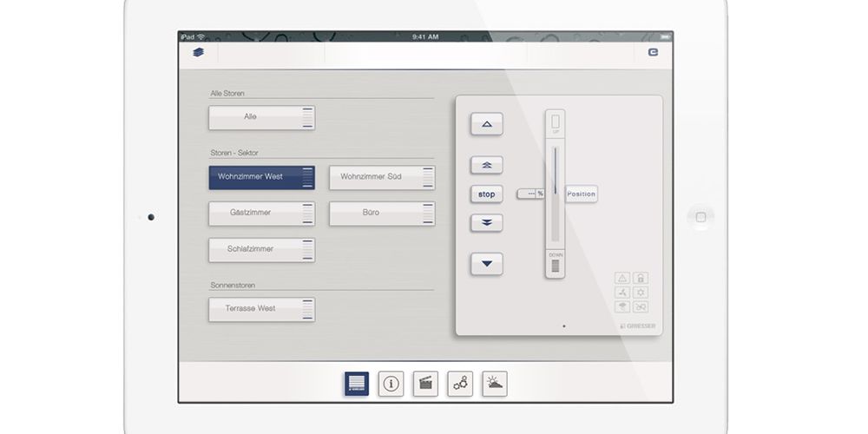The image size is (868, 434).
Task: Toggle the Wohnzimmer Süd sector
Action: click(382, 177)
